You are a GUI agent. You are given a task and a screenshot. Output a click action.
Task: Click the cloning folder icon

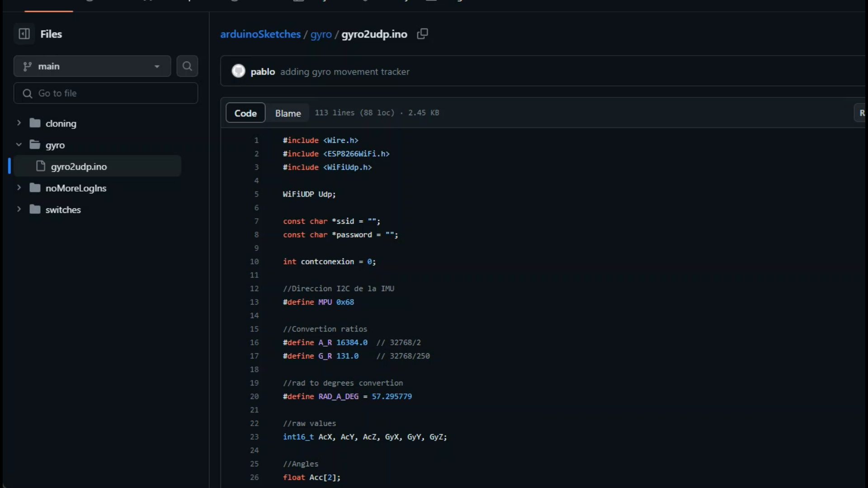pos(35,123)
